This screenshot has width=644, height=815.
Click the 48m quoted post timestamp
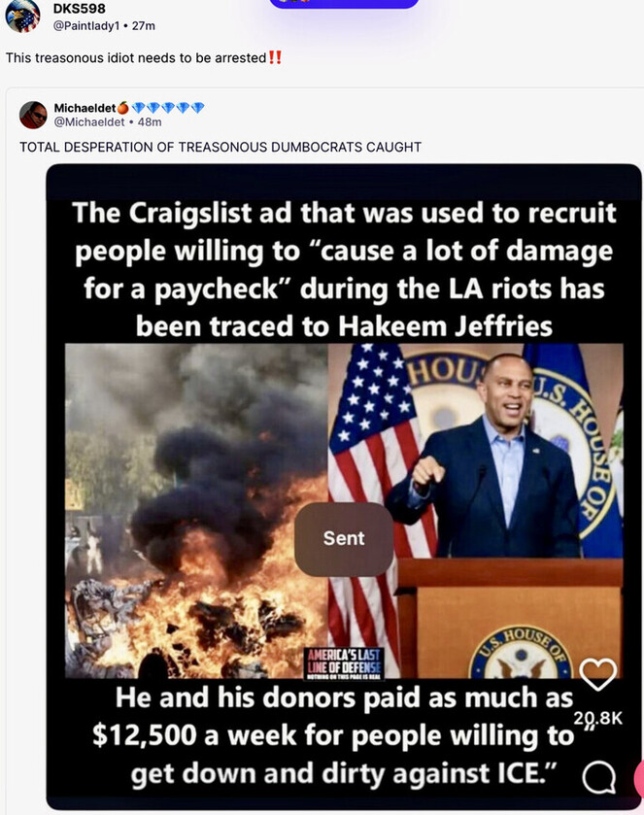coord(150,122)
